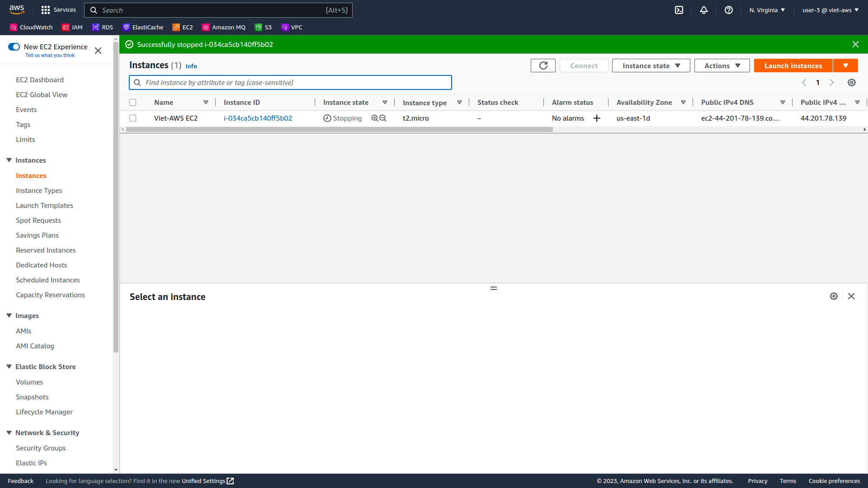Open Instance Types in sidebar
The height and width of the screenshot is (488, 868).
(x=39, y=191)
